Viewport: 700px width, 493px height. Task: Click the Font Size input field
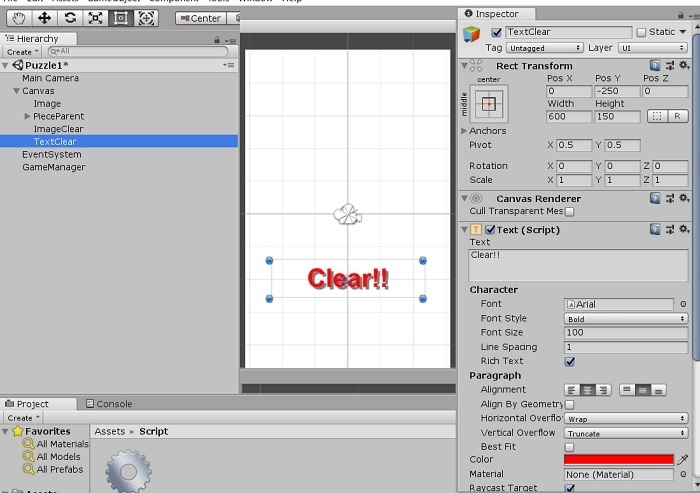[x=625, y=333]
